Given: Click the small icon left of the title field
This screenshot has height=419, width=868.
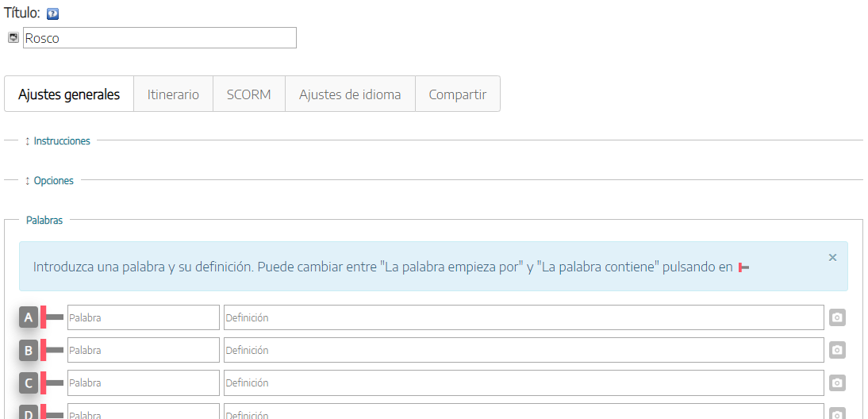Looking at the screenshot, I should (13, 37).
